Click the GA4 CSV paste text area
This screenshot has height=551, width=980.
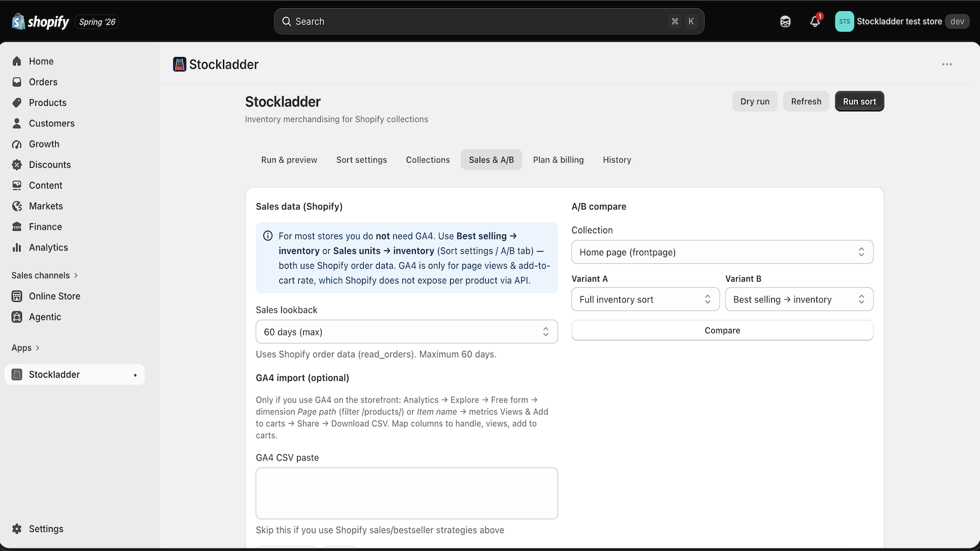[x=407, y=493]
